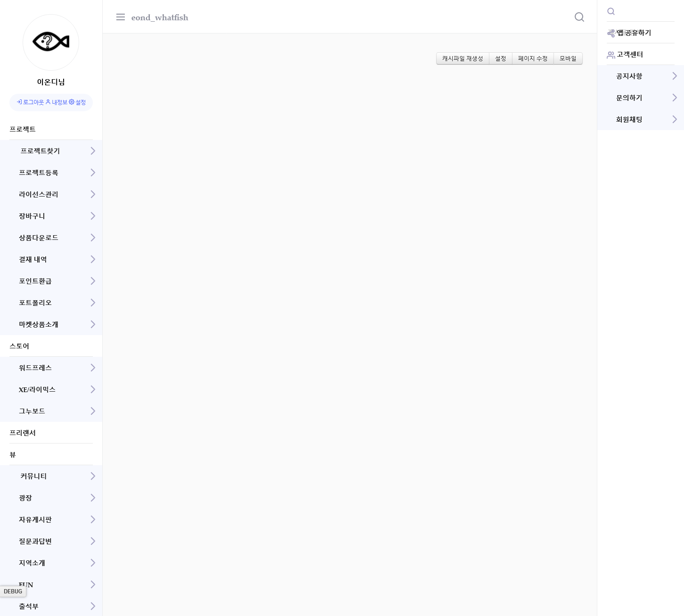The width and height of the screenshot is (684, 616).
Task: Open the 그누보드 menu entry
Action: pos(32,411)
